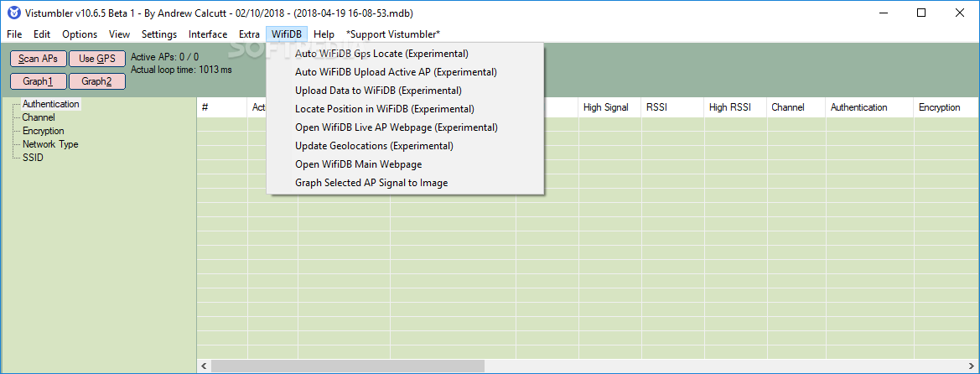Sort by Channel column header
This screenshot has height=374, width=980.
(x=796, y=107)
